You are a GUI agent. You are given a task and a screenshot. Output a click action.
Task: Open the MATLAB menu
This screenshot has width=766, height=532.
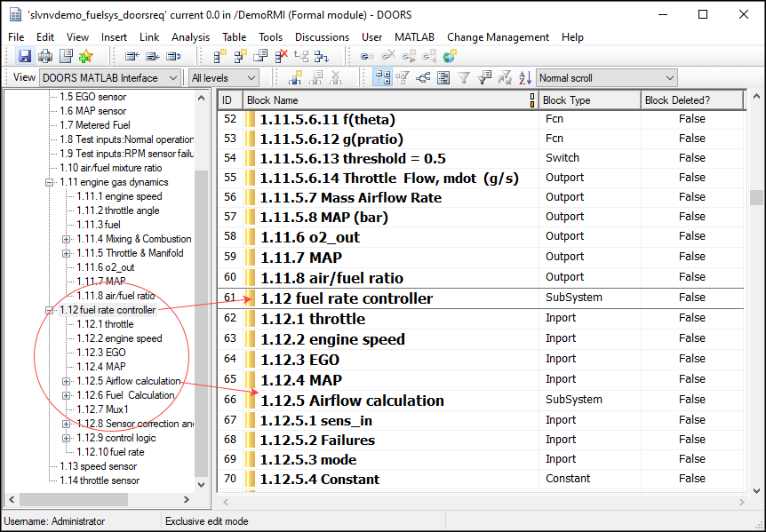[414, 37]
